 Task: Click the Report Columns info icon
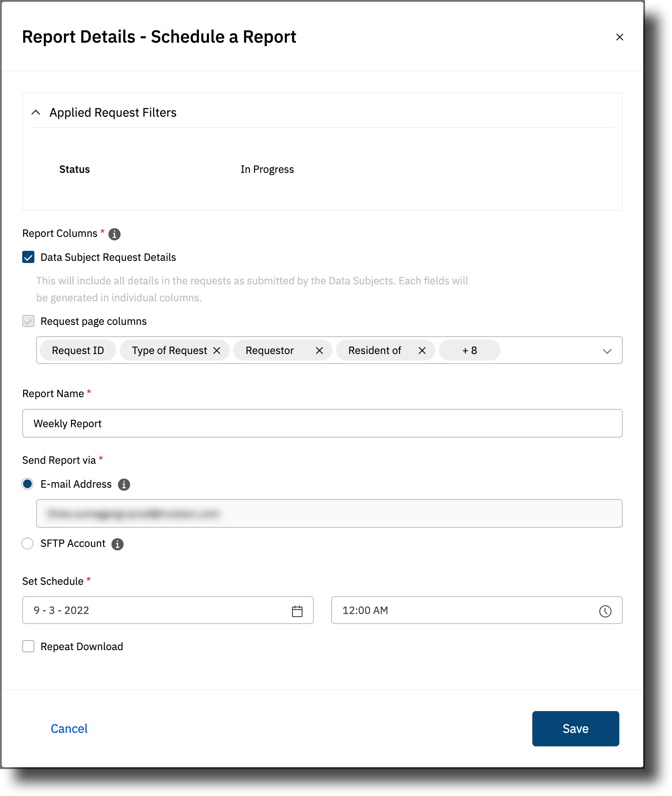[114, 234]
